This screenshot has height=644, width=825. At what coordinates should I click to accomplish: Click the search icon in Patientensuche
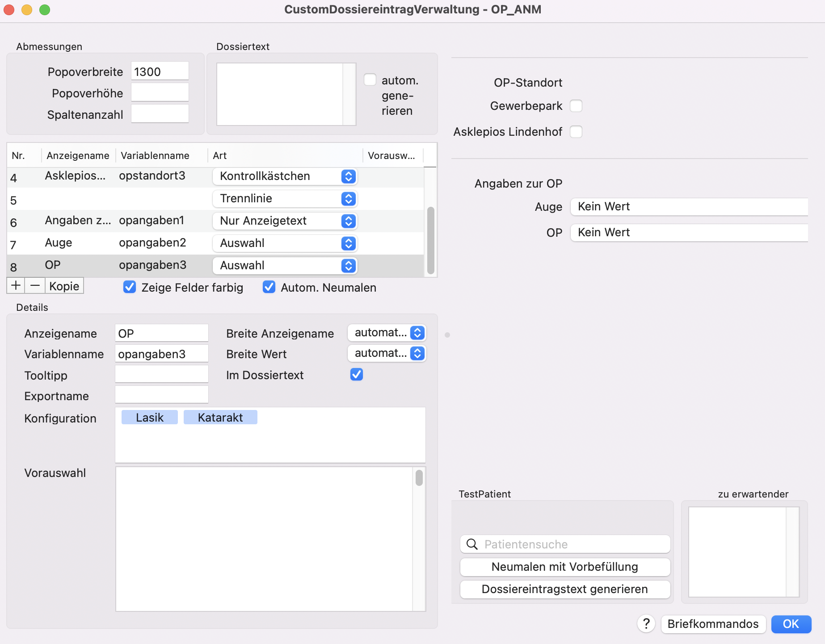(x=472, y=544)
